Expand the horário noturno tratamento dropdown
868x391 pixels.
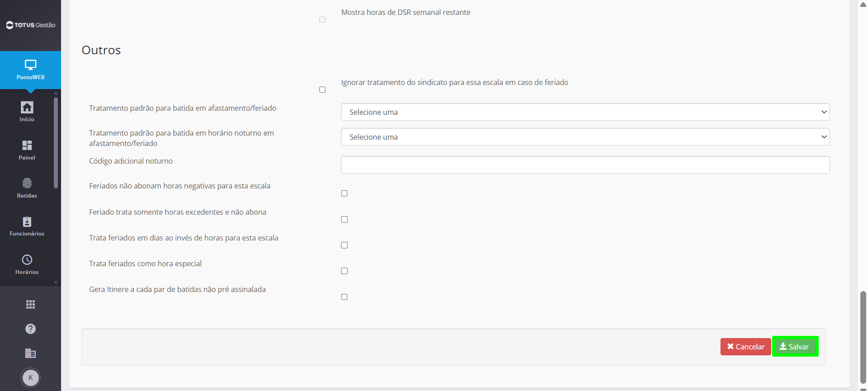point(585,137)
